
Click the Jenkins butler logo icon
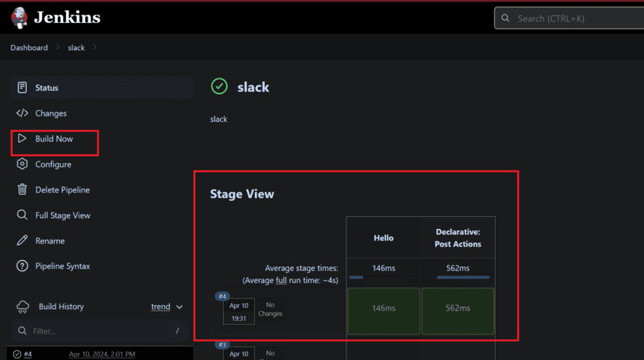[x=19, y=18]
